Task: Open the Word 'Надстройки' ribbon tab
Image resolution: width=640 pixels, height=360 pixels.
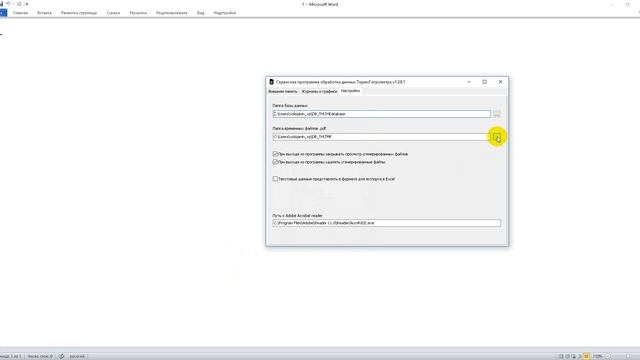Action: pyautogui.click(x=224, y=13)
